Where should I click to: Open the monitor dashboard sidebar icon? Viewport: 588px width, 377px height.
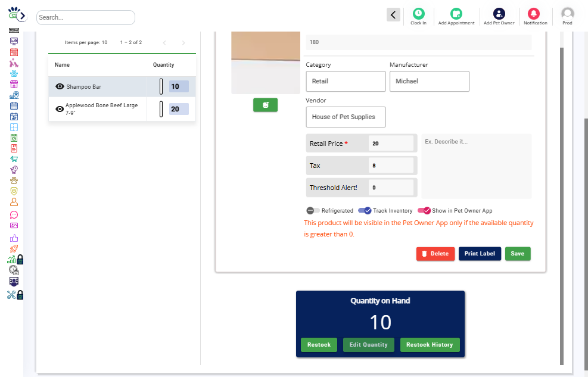14,41
